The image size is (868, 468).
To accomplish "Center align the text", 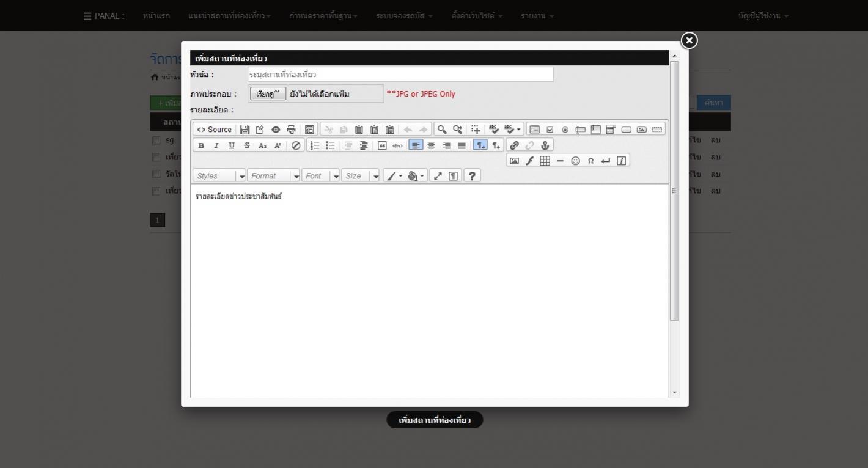I will [x=432, y=145].
